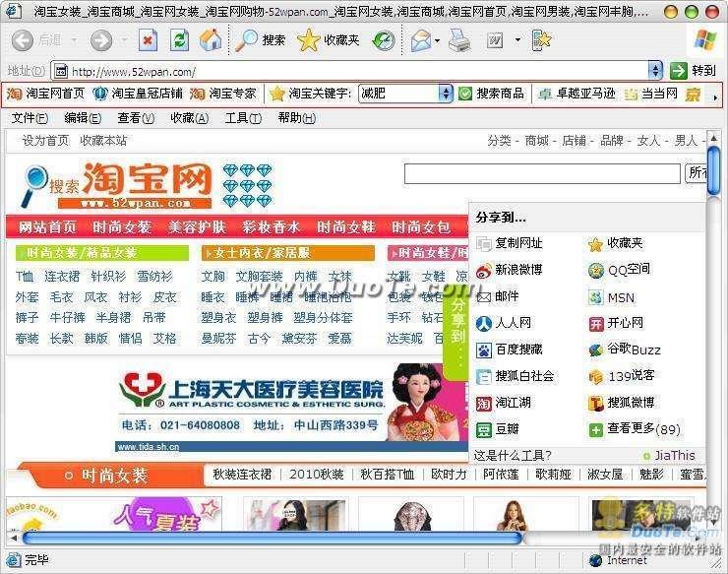Open the Forward button history dropdown arrow
This screenshot has height=574, width=728.
click(x=124, y=40)
